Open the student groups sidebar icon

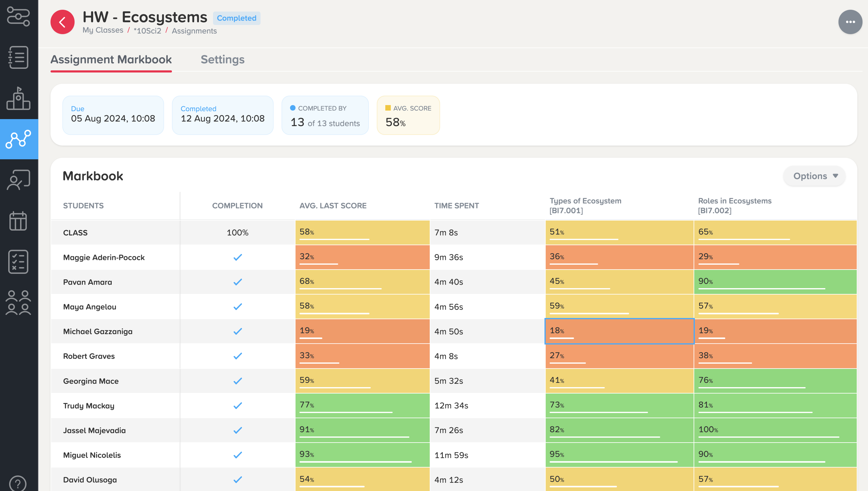click(x=19, y=302)
